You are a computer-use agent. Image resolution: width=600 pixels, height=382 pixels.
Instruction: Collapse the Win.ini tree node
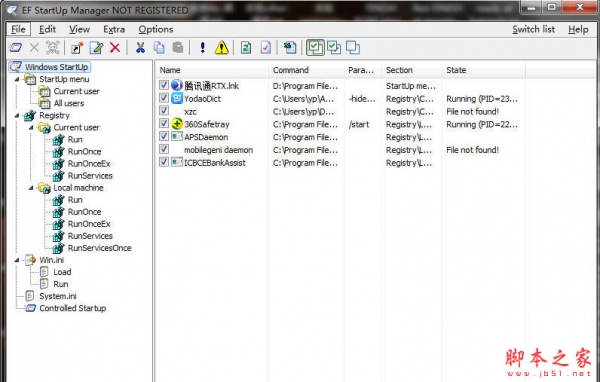17,260
